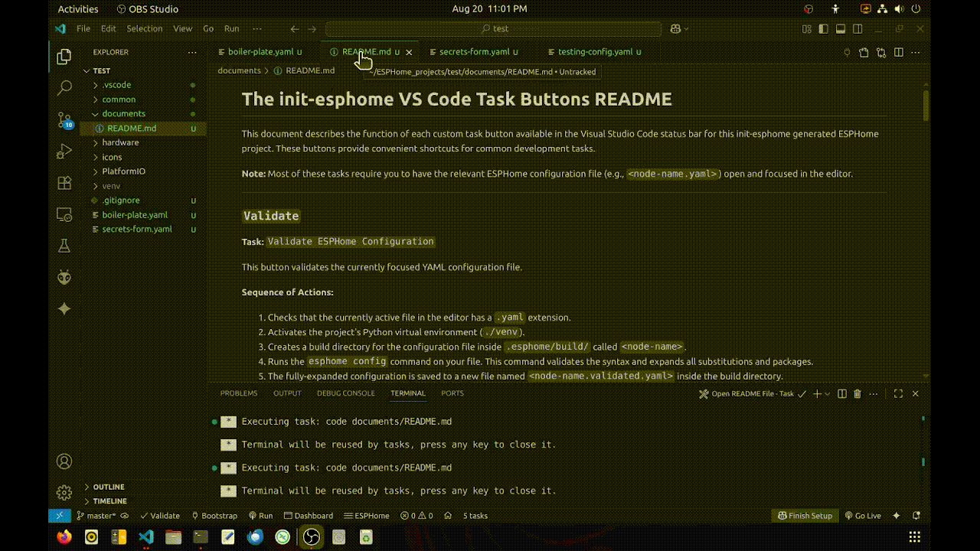Click the plug icon in editor toolbar
Image resolution: width=980 pixels, height=551 pixels.
click(847, 52)
